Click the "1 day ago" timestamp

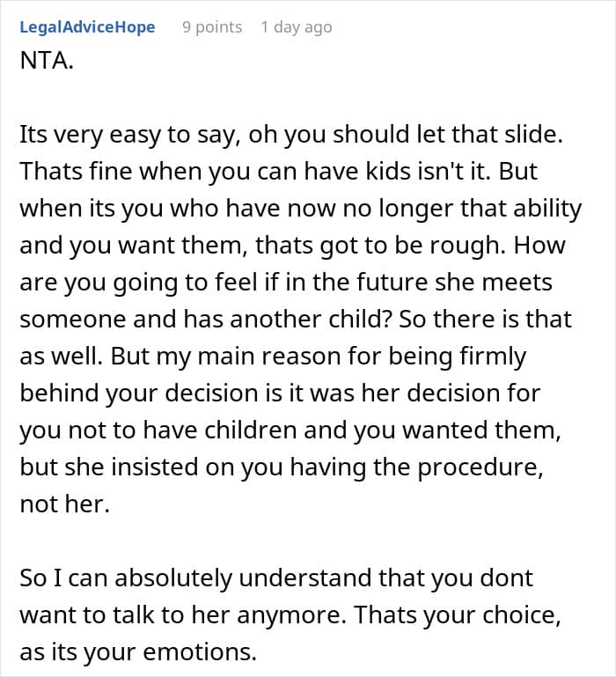pyautogui.click(x=296, y=27)
